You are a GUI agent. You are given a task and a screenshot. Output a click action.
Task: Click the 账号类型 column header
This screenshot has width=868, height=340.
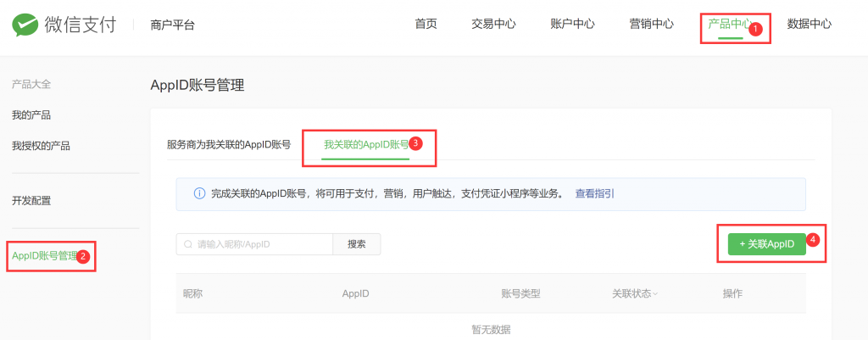[520, 293]
